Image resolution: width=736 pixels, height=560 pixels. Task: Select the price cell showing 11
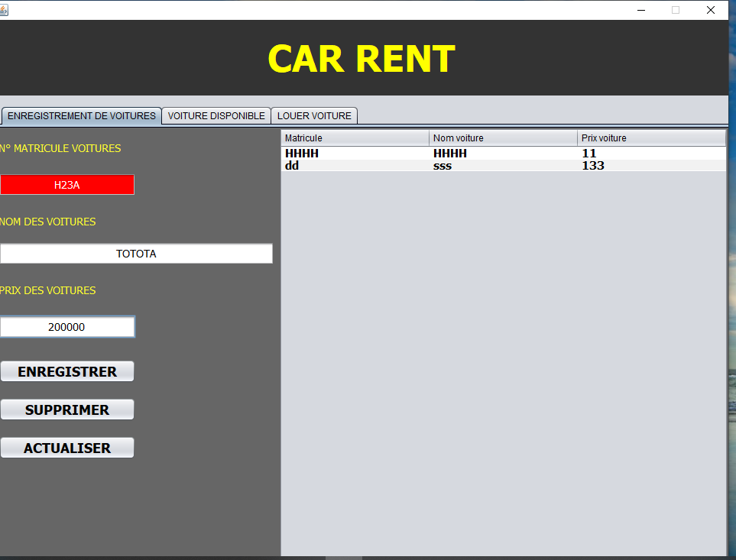(x=589, y=154)
